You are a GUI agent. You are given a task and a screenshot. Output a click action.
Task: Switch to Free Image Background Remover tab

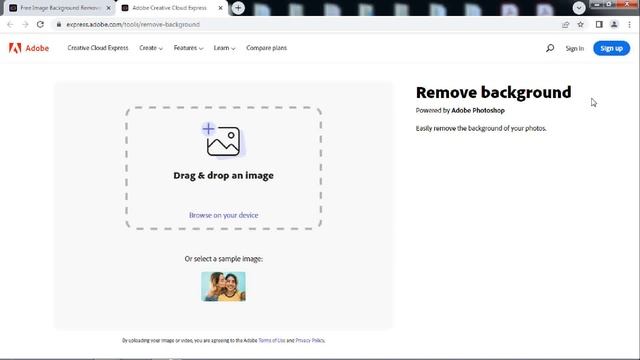pos(60,8)
